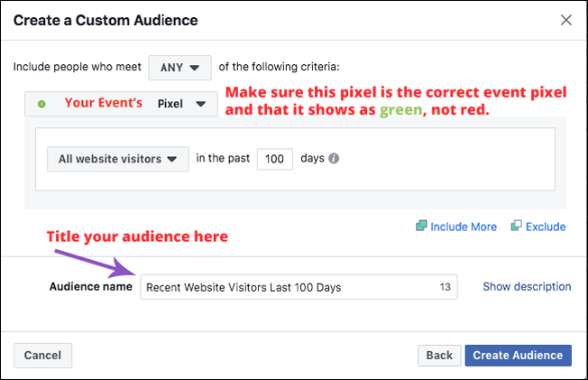588x380 pixels.
Task: Click the arrow beside ANY
Action: click(x=194, y=68)
